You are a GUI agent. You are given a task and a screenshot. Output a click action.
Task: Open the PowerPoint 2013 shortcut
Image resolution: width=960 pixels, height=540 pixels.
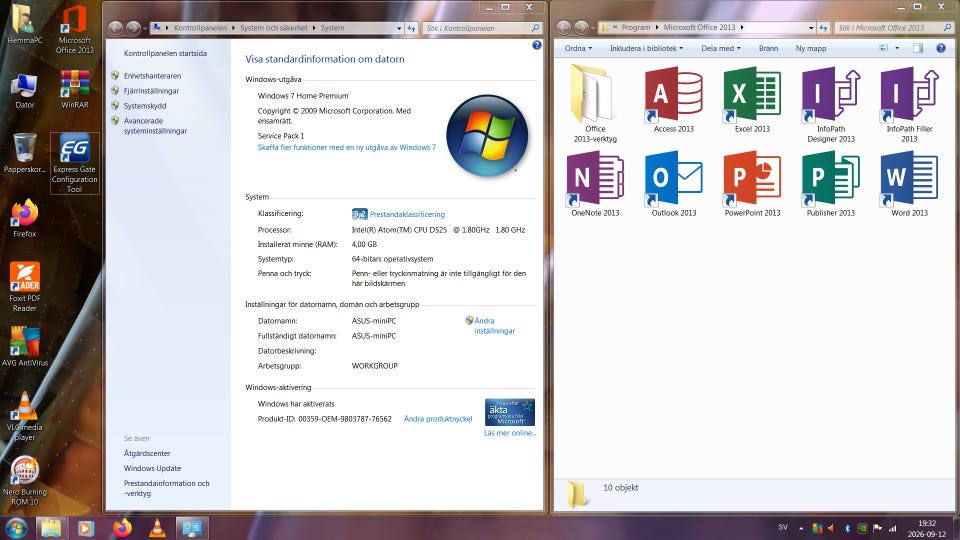(752, 184)
